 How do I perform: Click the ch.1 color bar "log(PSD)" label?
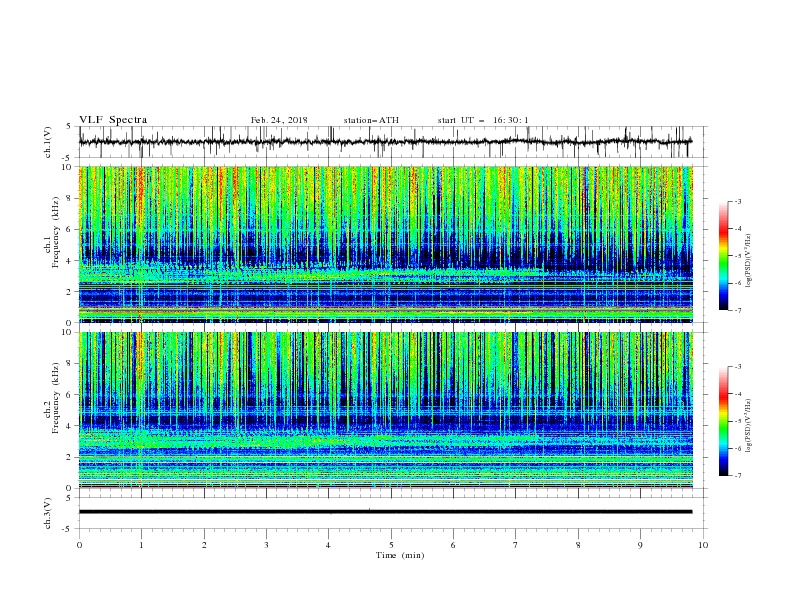coord(750,261)
